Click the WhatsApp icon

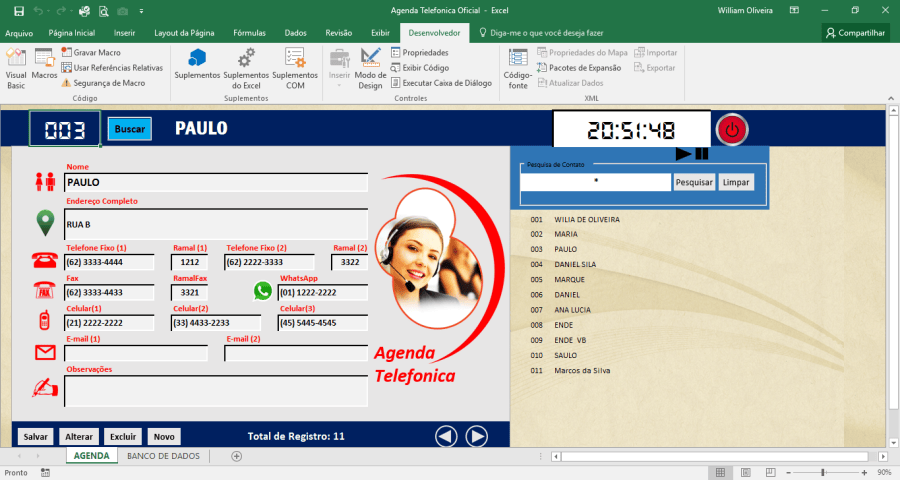262,291
